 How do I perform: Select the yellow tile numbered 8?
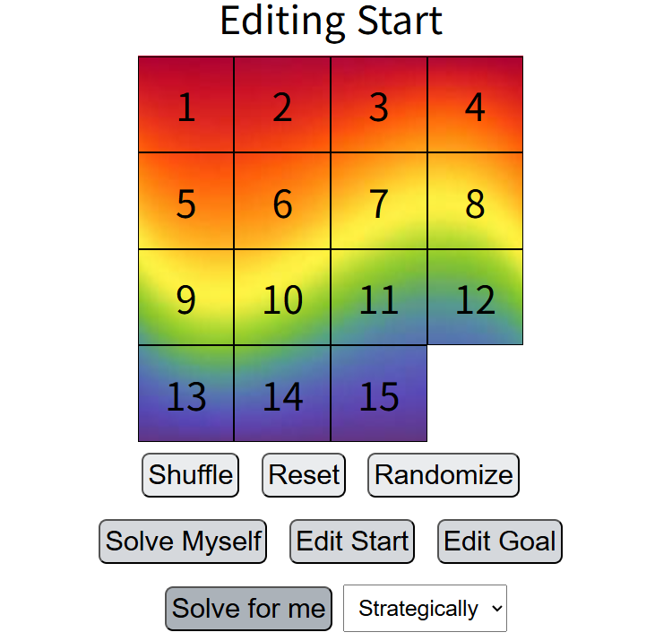[x=475, y=202]
